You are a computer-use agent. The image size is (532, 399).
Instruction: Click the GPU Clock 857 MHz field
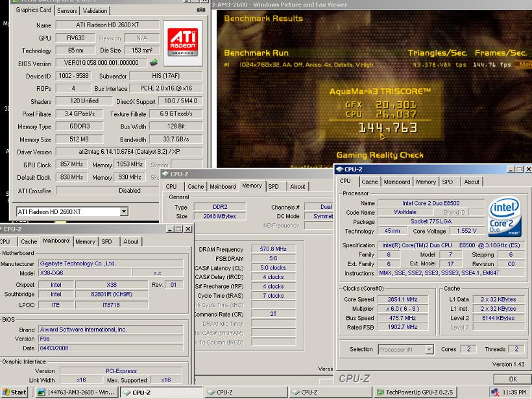coord(71,164)
